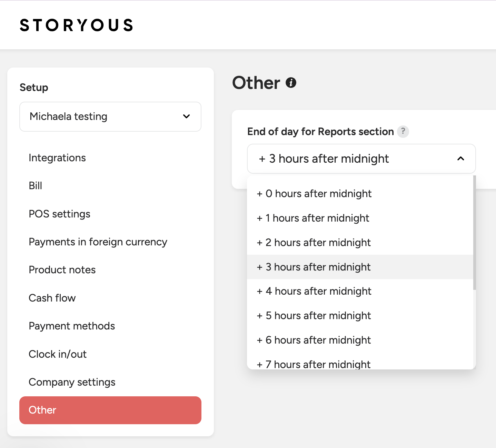Open the Cash flow section
Viewport: 496px width, 448px height.
coord(52,298)
